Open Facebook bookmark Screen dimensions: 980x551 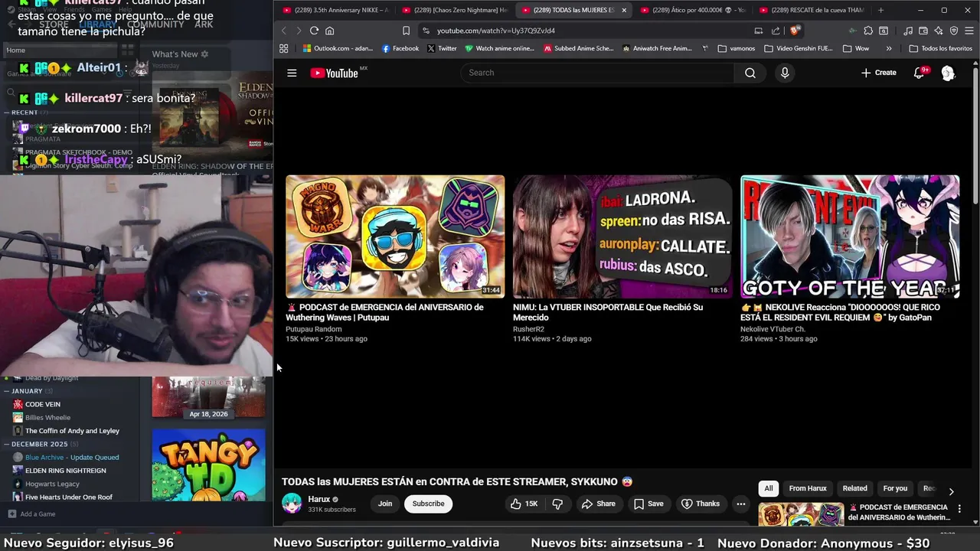[x=400, y=48]
